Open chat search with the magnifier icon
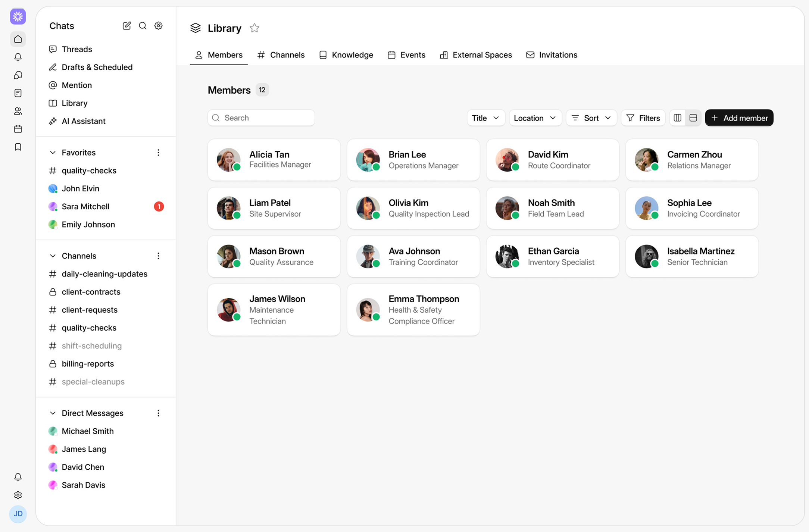The image size is (809, 532). pos(143,26)
